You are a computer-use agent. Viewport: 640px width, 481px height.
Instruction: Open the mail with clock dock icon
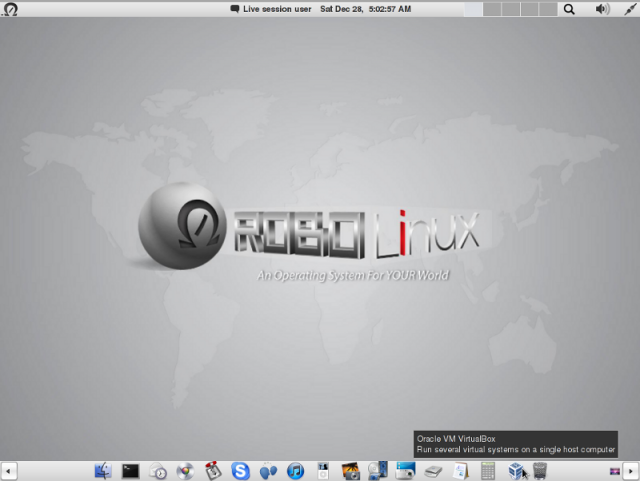[158, 471]
